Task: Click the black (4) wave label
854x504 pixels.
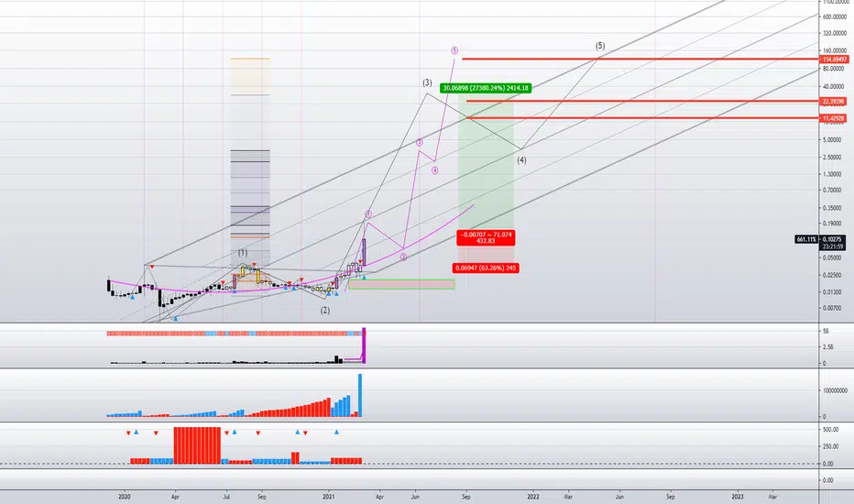Action: click(x=521, y=160)
